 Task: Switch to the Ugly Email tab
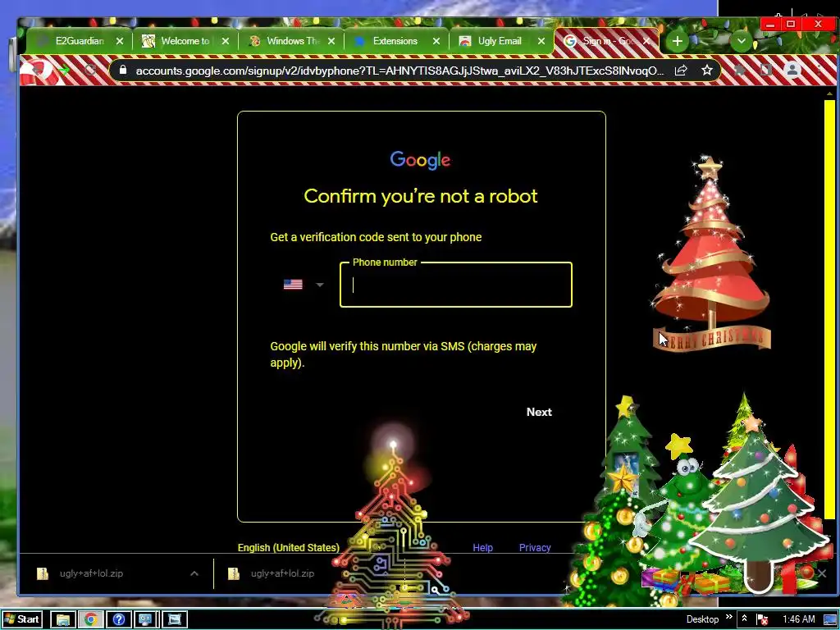coord(500,41)
